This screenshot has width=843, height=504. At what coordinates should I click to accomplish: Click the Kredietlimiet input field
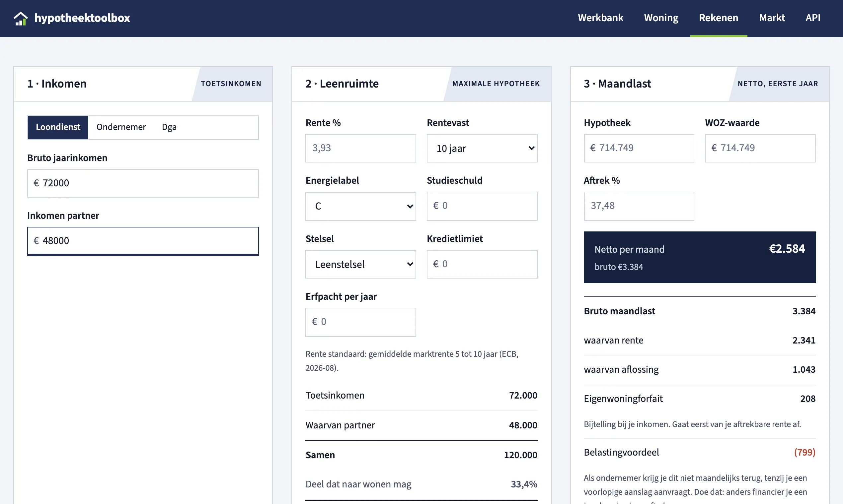[x=482, y=264]
